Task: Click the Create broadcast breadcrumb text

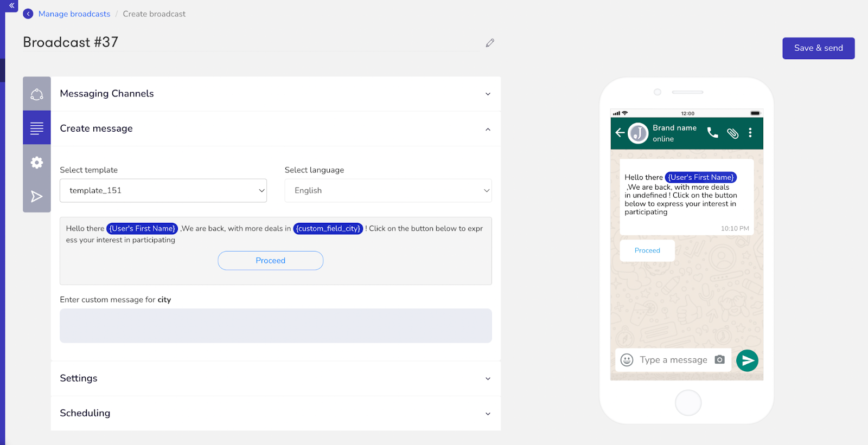Action: [x=154, y=14]
